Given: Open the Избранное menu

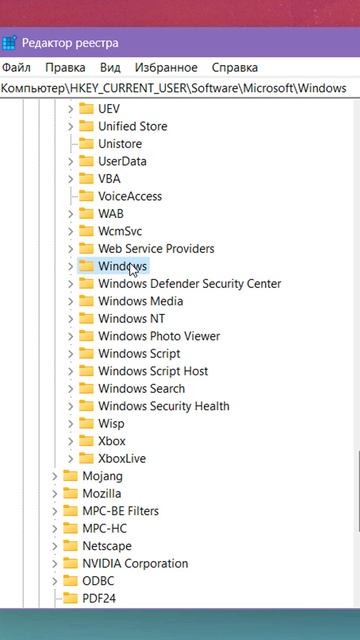Looking at the screenshot, I should tap(166, 67).
